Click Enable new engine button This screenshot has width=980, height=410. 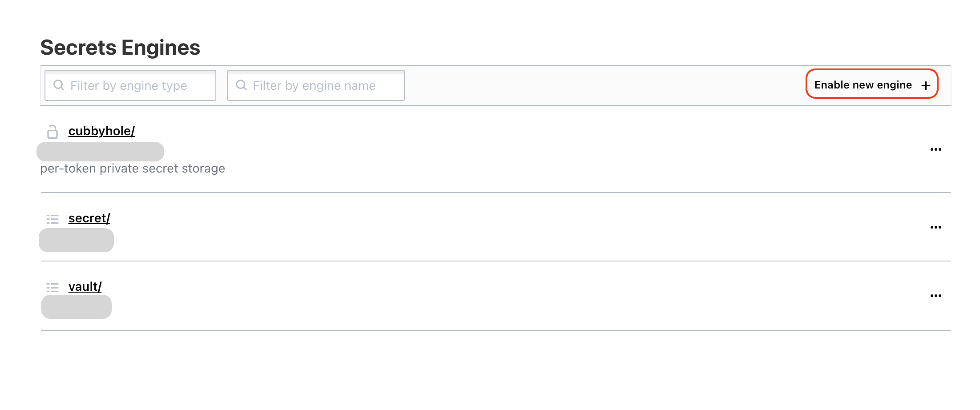point(872,84)
